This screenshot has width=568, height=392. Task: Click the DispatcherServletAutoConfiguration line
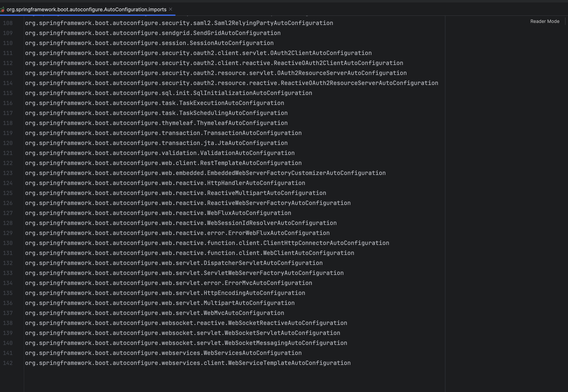click(x=174, y=263)
